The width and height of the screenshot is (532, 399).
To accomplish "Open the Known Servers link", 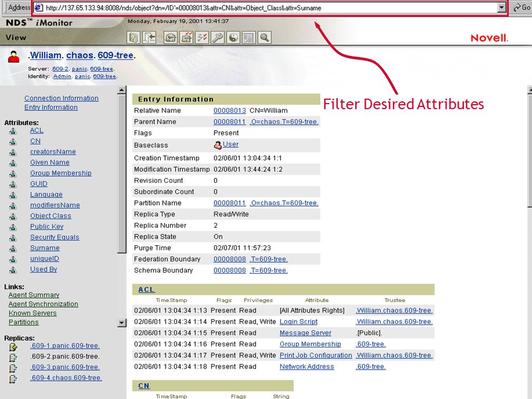I will tap(33, 313).
